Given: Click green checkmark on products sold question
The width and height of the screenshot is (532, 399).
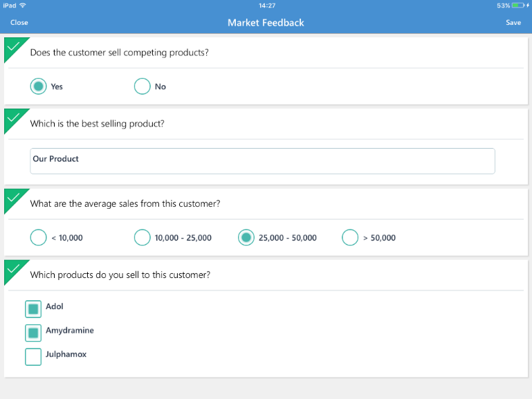Looking at the screenshot, I should [13, 269].
